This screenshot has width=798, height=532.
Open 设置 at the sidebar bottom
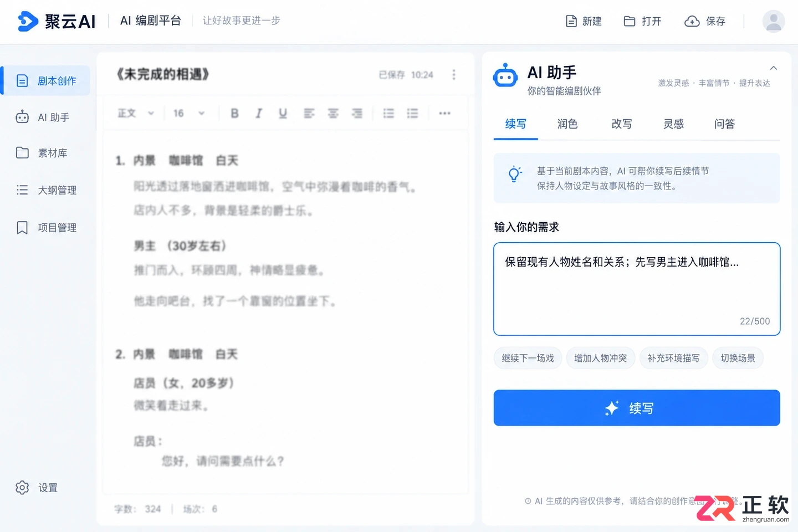coord(37,488)
